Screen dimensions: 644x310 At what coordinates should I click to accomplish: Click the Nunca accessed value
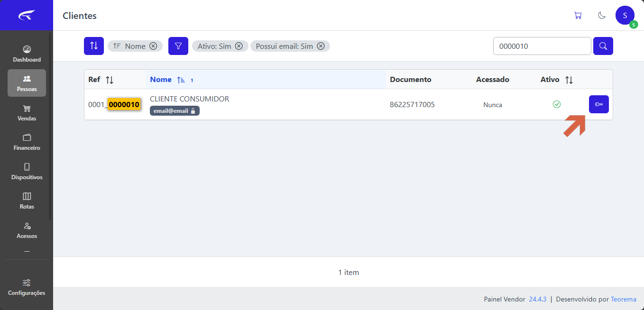[493, 105]
